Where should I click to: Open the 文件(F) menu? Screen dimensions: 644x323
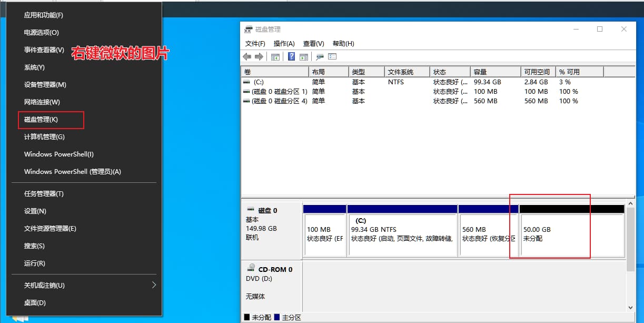click(255, 43)
